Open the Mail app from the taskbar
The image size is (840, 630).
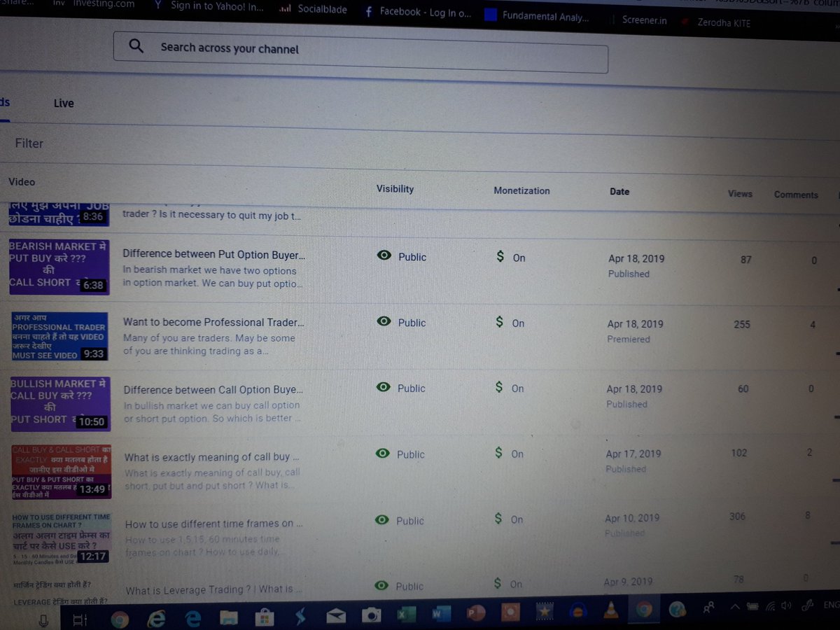[x=335, y=617]
